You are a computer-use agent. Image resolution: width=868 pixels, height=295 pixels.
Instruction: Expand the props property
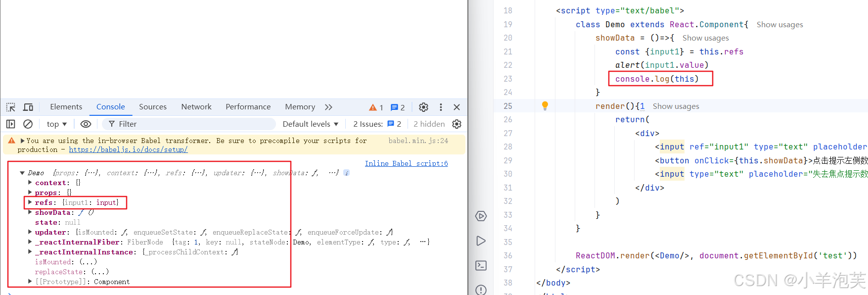30,193
